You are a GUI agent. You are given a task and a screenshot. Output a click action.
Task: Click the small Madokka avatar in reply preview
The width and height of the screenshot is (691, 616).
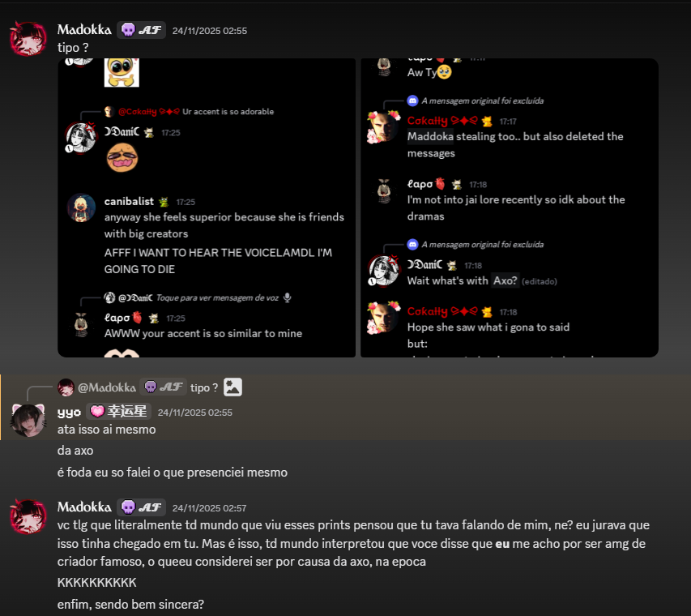[66, 387]
